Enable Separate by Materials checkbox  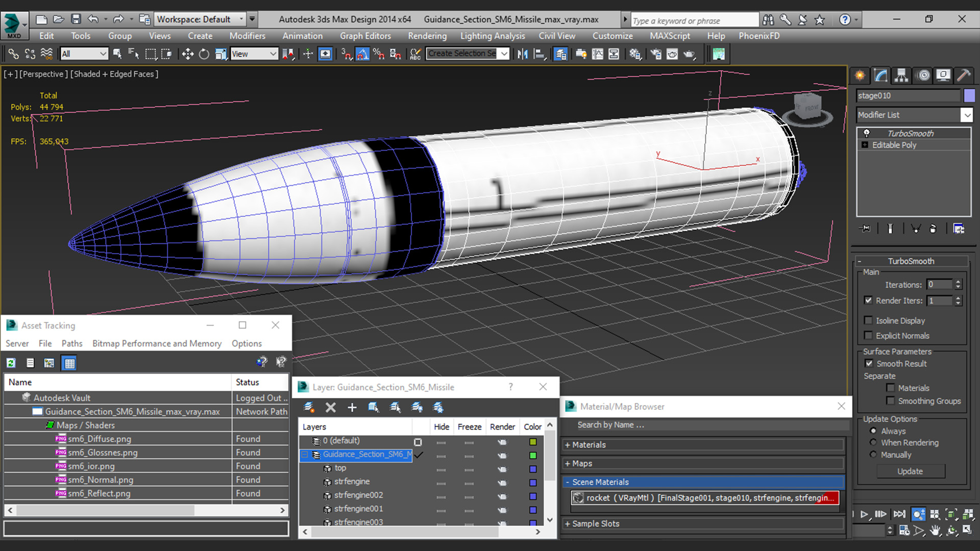click(x=891, y=388)
